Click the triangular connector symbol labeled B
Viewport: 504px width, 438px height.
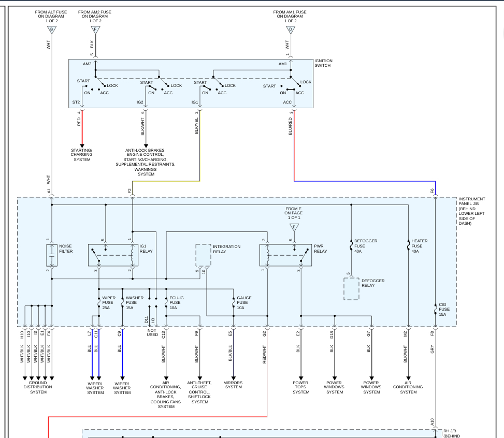[x=52, y=30]
